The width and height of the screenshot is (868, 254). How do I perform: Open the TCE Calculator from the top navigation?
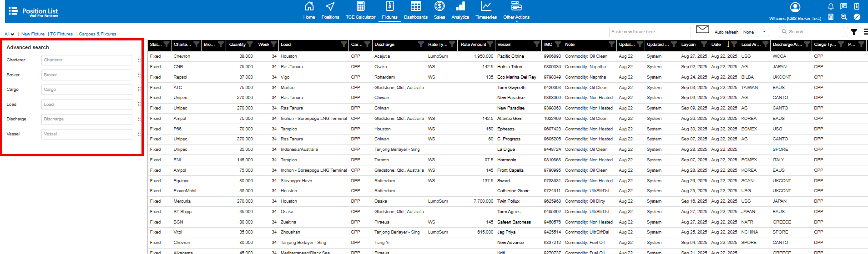(x=360, y=11)
